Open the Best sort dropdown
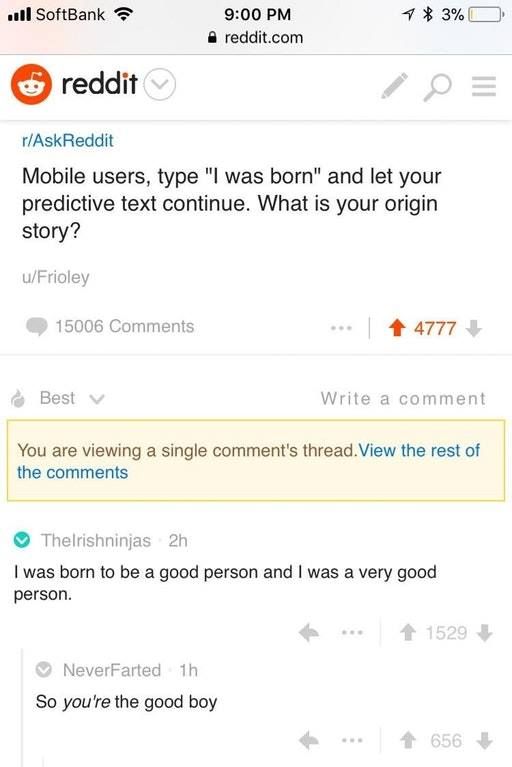The height and width of the screenshot is (767, 512). pos(58,399)
